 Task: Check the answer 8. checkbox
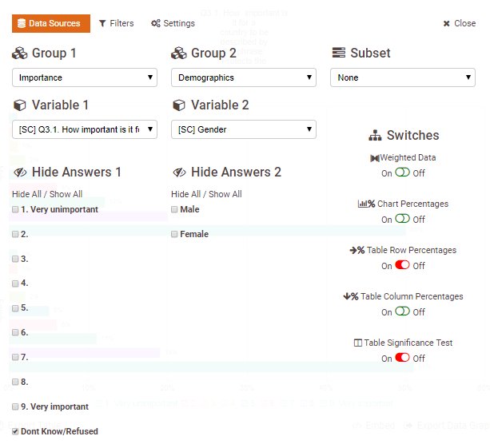coord(15,382)
